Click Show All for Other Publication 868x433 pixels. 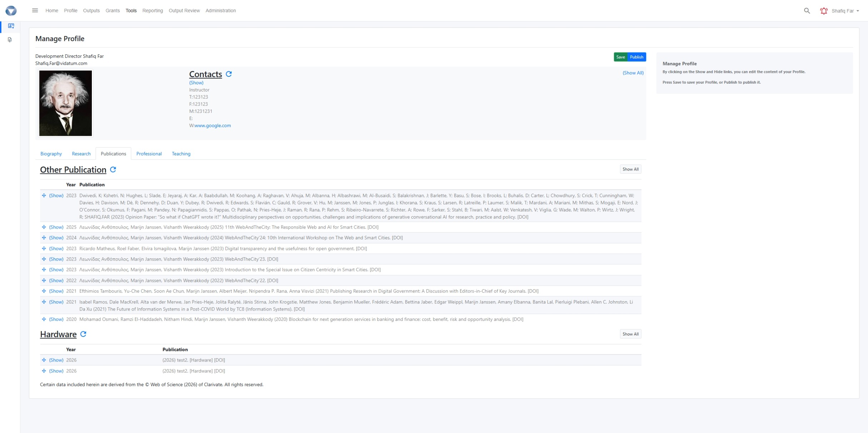tap(630, 169)
